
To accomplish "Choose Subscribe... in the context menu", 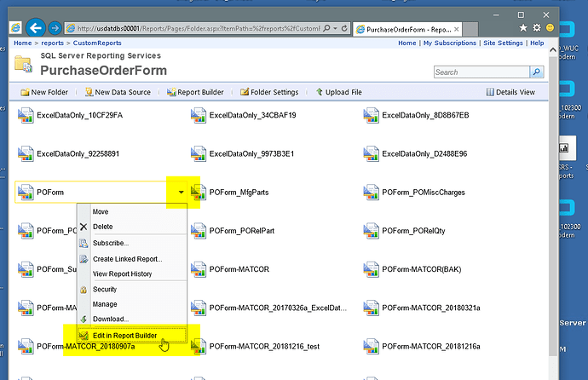I will click(x=131, y=243).
